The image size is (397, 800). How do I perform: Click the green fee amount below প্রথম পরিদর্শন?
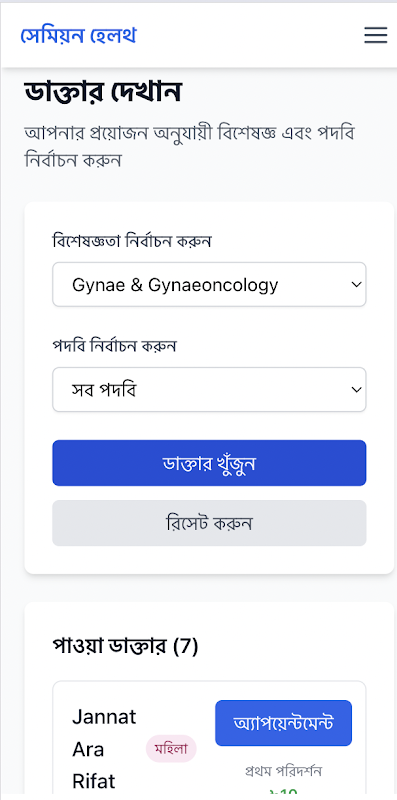click(283, 792)
